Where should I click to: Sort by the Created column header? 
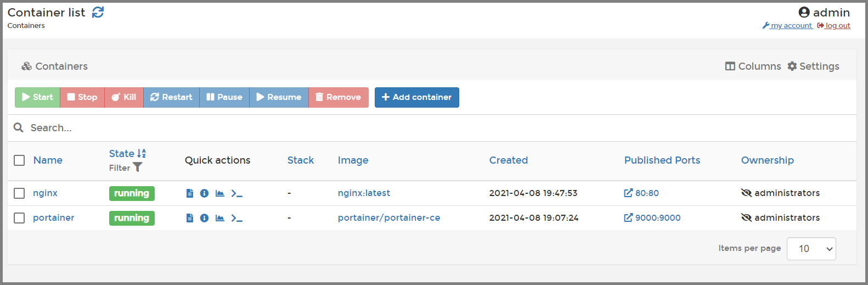(508, 160)
